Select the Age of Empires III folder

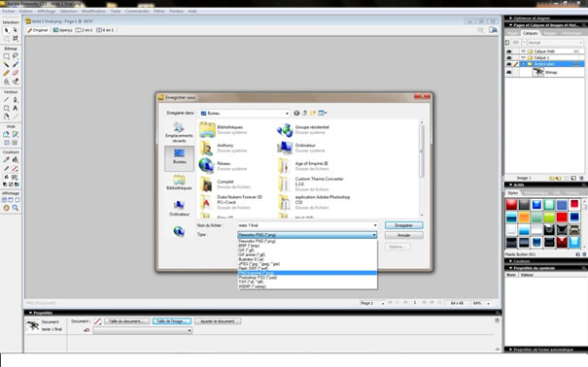(x=304, y=166)
